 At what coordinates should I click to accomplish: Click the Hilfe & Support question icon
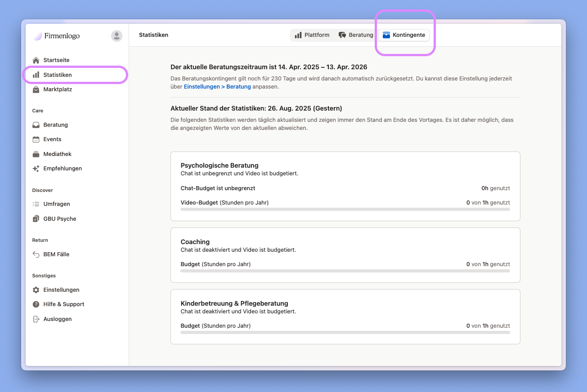[x=36, y=304]
